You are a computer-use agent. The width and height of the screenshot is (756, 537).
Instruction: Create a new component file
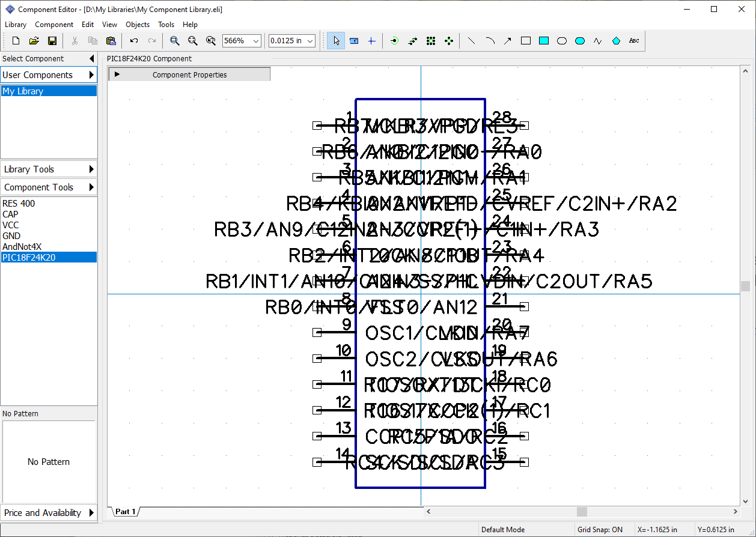point(16,41)
